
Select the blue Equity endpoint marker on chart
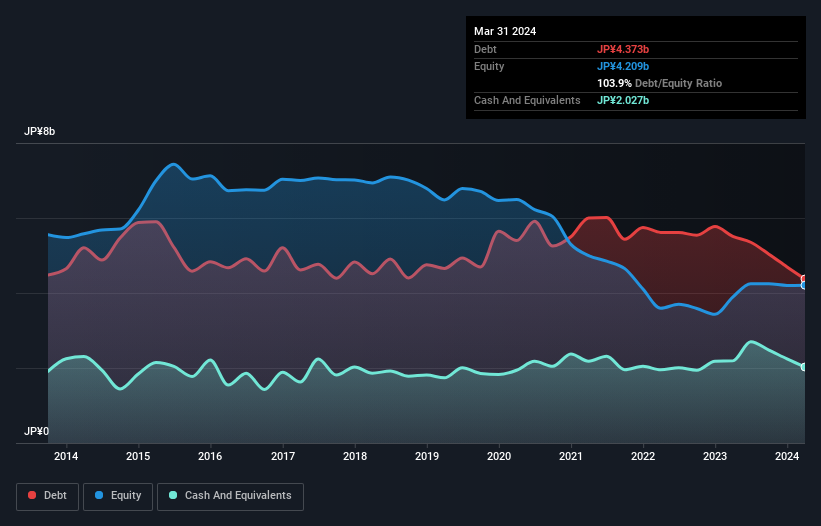pyautogui.click(x=804, y=286)
